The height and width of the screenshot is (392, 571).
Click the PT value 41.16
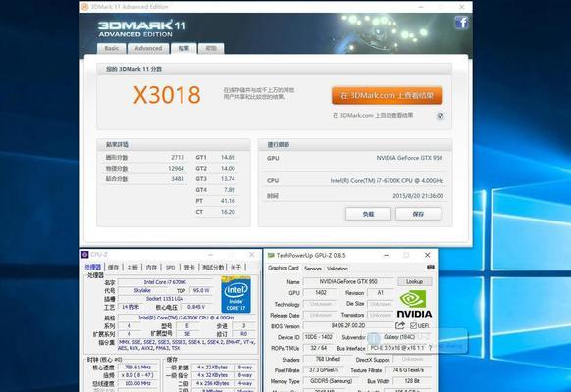[x=228, y=201]
